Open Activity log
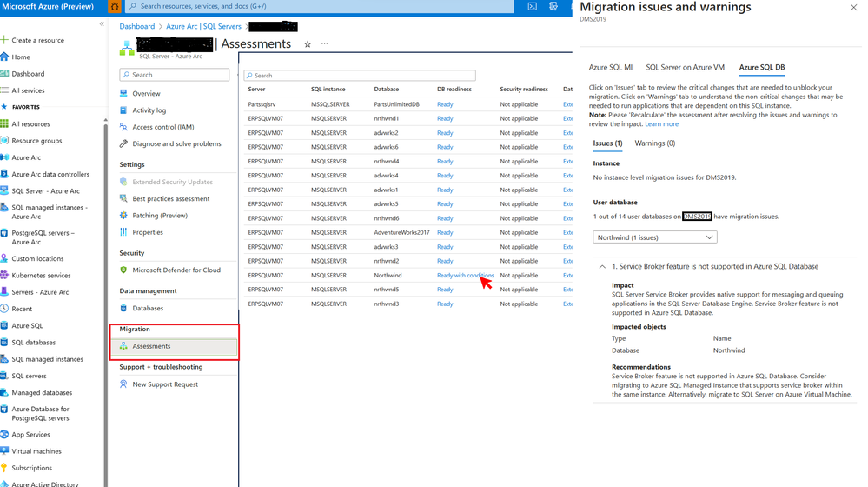868x487 pixels. point(149,110)
